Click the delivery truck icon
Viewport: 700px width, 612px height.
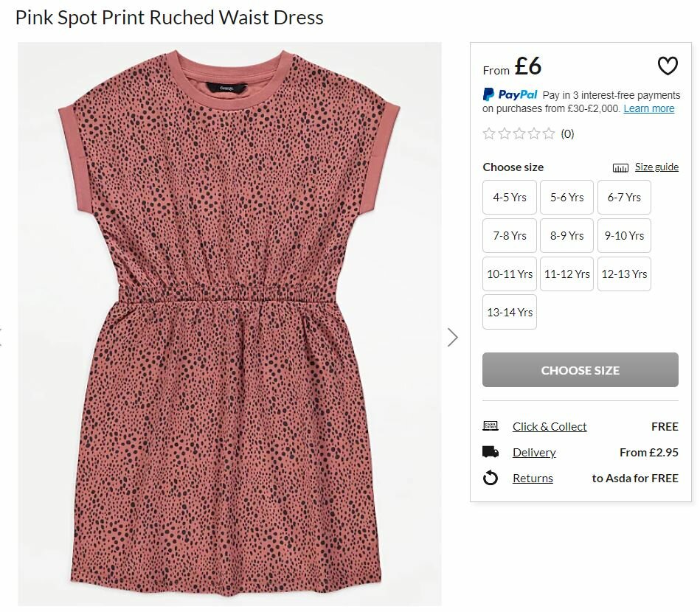(491, 452)
